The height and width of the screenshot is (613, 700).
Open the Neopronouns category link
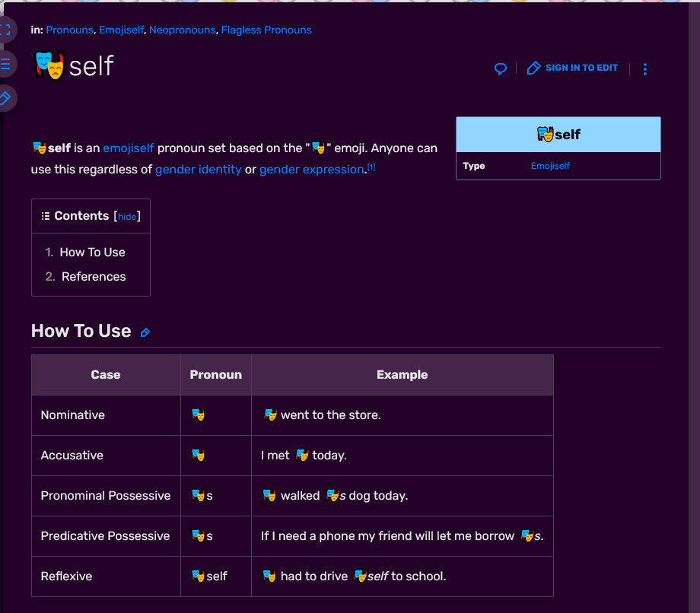182,30
